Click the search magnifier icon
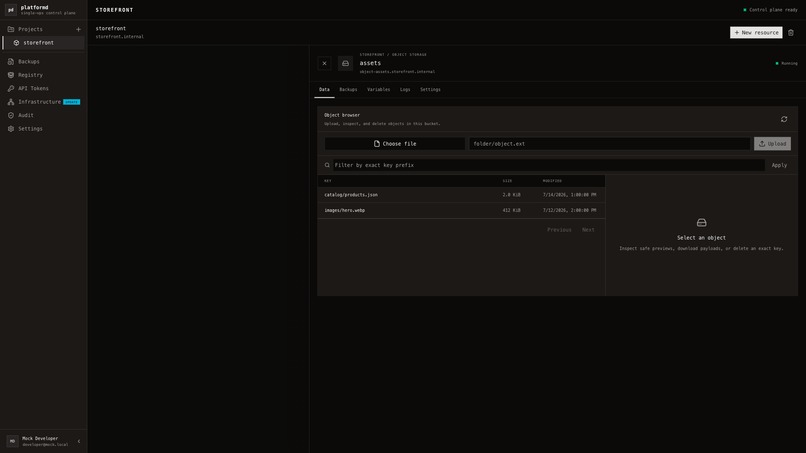This screenshot has height=453, width=806. 327,165
